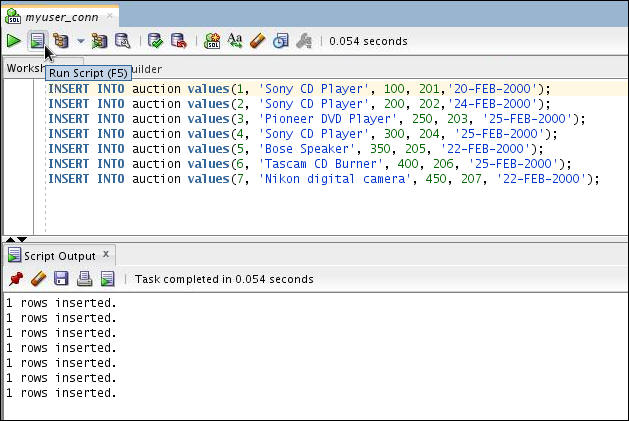Image resolution: width=629 pixels, height=421 pixels.
Task: Close the Script Output tab
Action: (106, 254)
